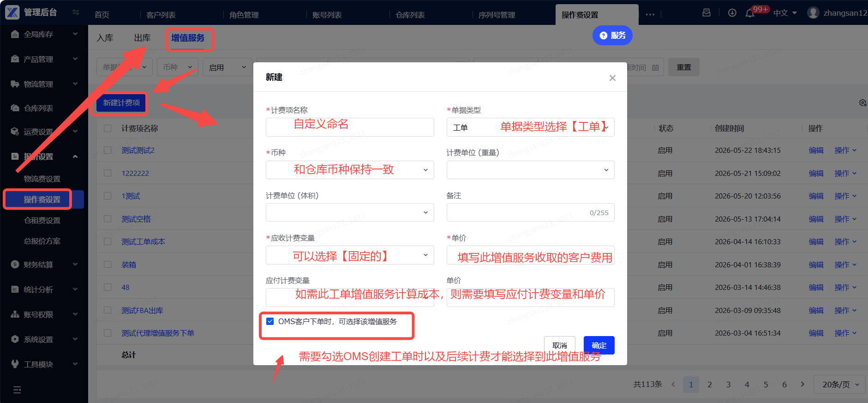This screenshot has width=868, height=403.
Task: Click the 管理后台 logo icon
Action: point(12,12)
